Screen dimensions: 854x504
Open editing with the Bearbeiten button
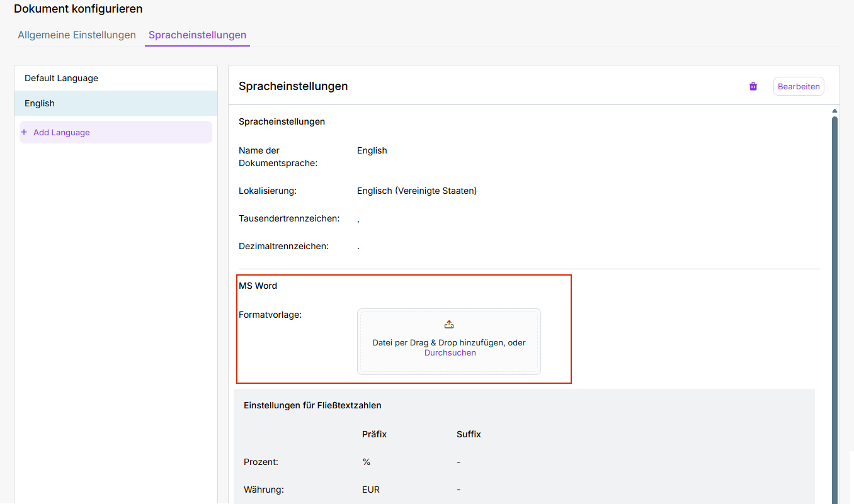tap(798, 86)
